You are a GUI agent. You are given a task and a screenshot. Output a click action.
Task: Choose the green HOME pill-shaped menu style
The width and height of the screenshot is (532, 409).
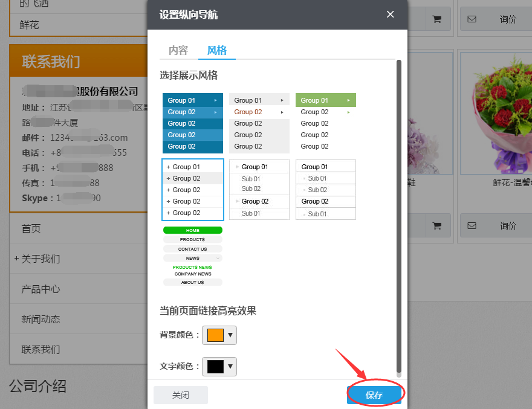tap(193, 256)
